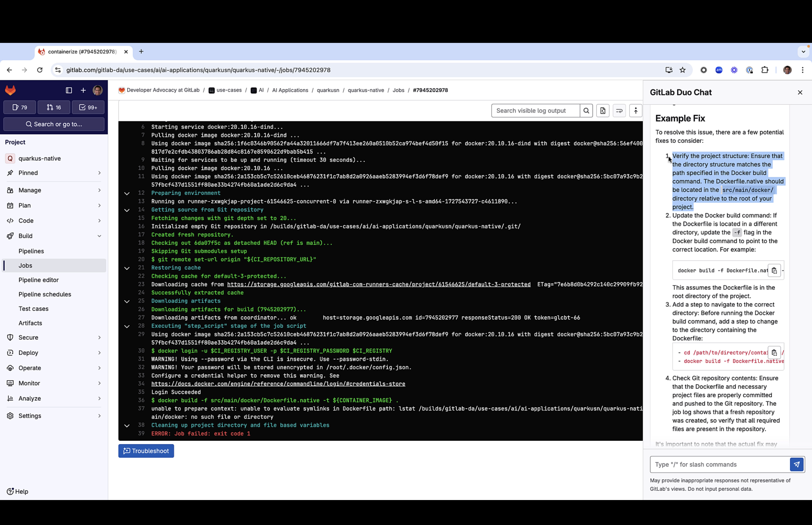Toggle the log line wrapping icon
This screenshot has height=525, width=812.
coord(619,111)
